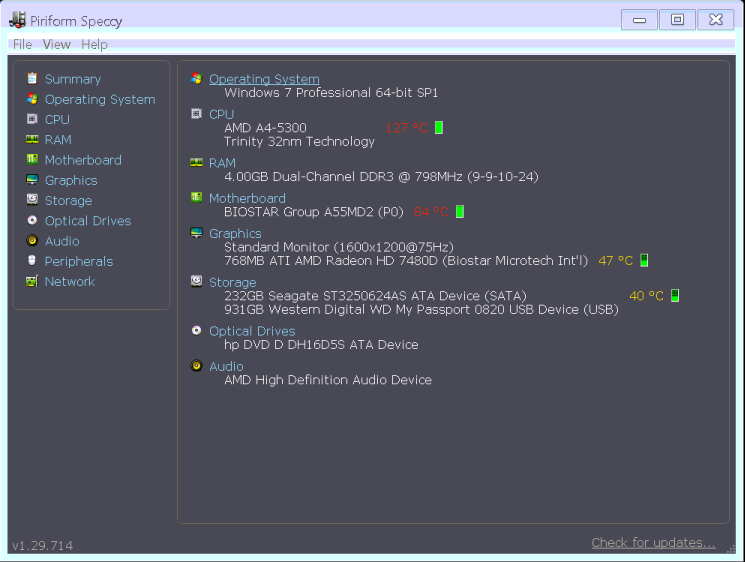Select Motherboard in the sidebar
745x562 pixels.
83,160
